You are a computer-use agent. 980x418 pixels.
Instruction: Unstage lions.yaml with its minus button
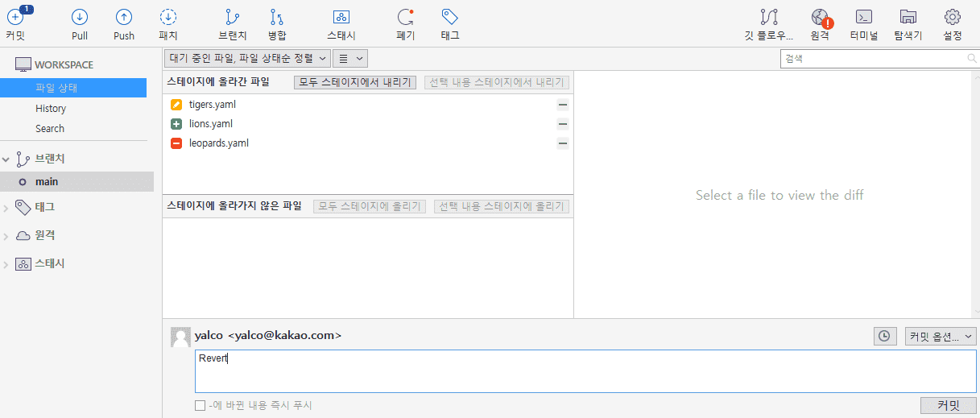click(x=563, y=124)
